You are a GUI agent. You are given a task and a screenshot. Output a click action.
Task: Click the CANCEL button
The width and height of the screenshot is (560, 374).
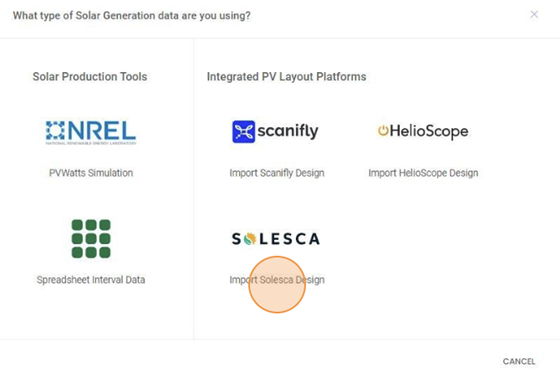[x=519, y=361]
